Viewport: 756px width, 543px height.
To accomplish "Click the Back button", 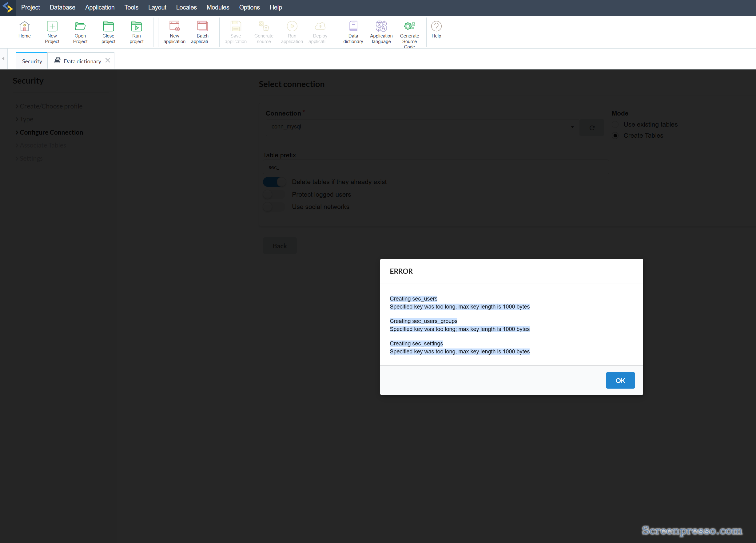I will point(279,246).
